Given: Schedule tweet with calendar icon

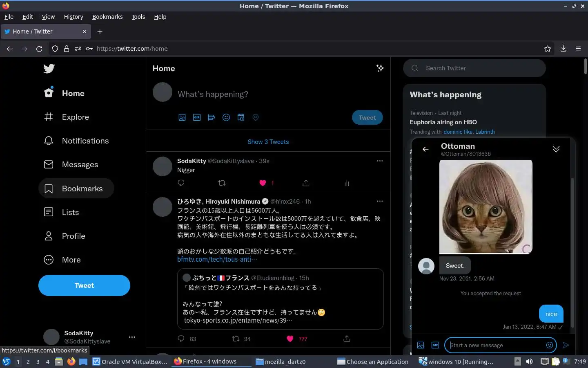Looking at the screenshot, I should 241,117.
